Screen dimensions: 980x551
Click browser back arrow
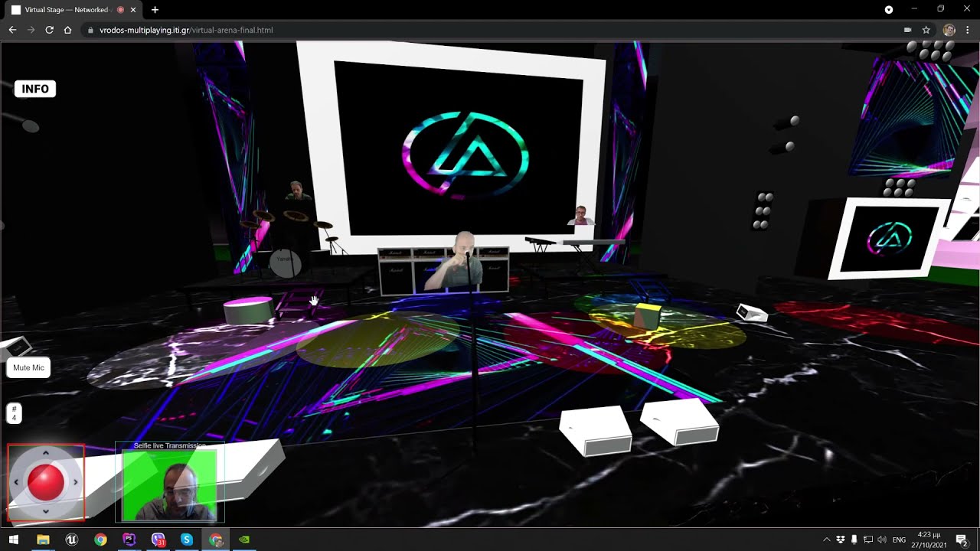click(12, 30)
